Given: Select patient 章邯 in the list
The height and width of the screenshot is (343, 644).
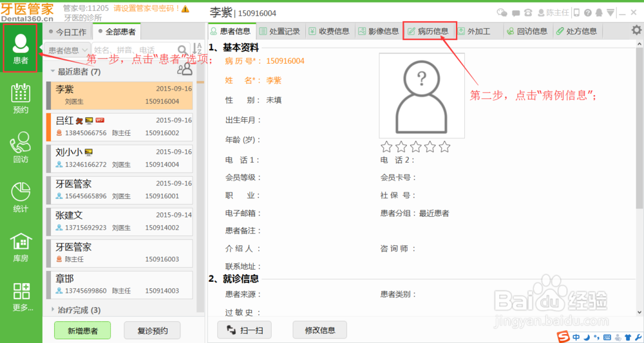Looking at the screenshot, I should coord(120,284).
